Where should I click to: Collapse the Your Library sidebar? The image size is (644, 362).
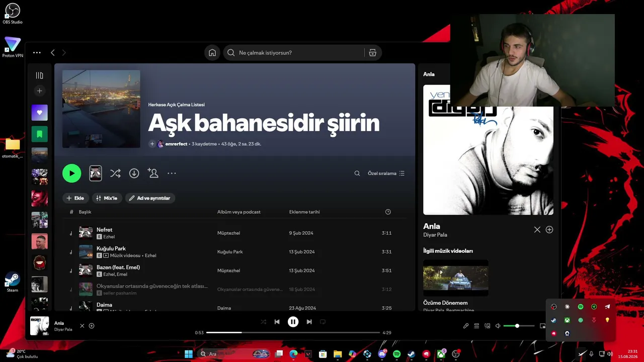click(39, 75)
